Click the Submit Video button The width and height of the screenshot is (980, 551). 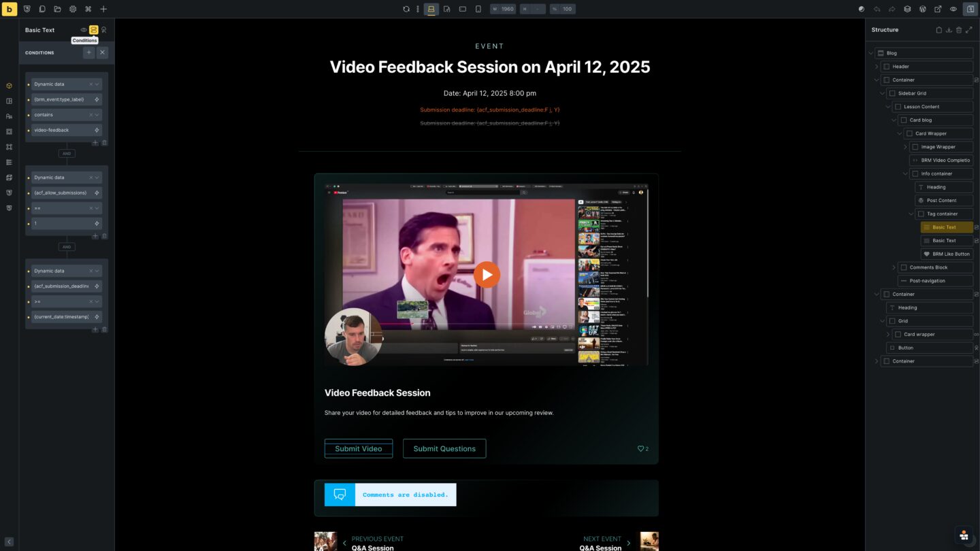(359, 448)
